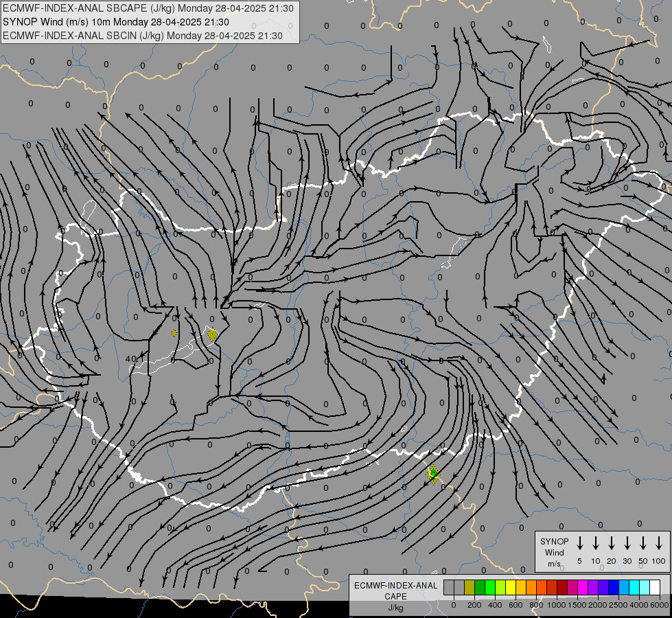Click the 200 tick label on CAPE scale

[x=474, y=605]
